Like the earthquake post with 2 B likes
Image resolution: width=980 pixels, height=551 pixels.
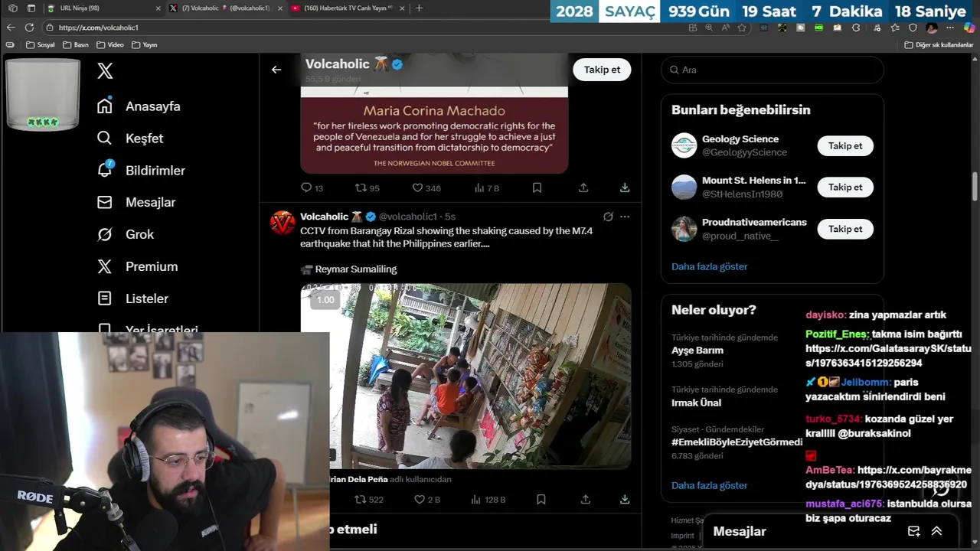[x=427, y=499]
